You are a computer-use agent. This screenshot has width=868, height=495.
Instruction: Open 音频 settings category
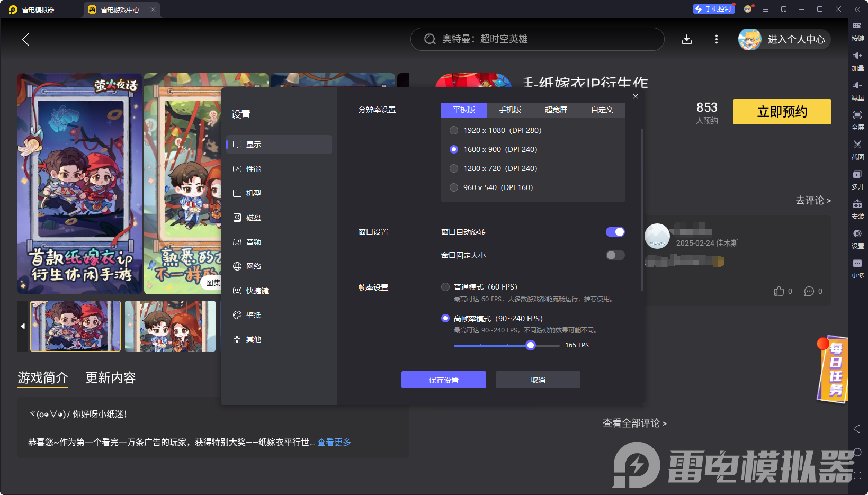279,242
